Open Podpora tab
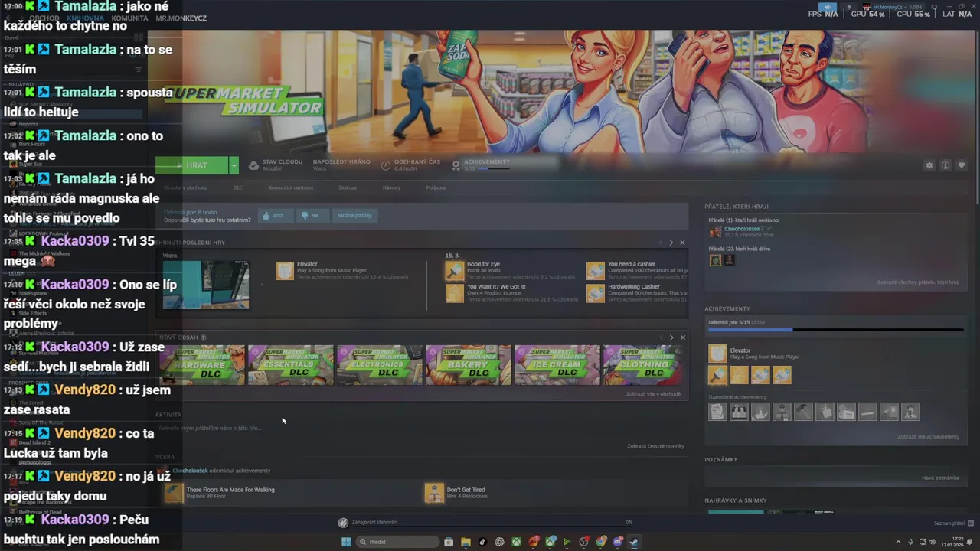 click(x=436, y=187)
